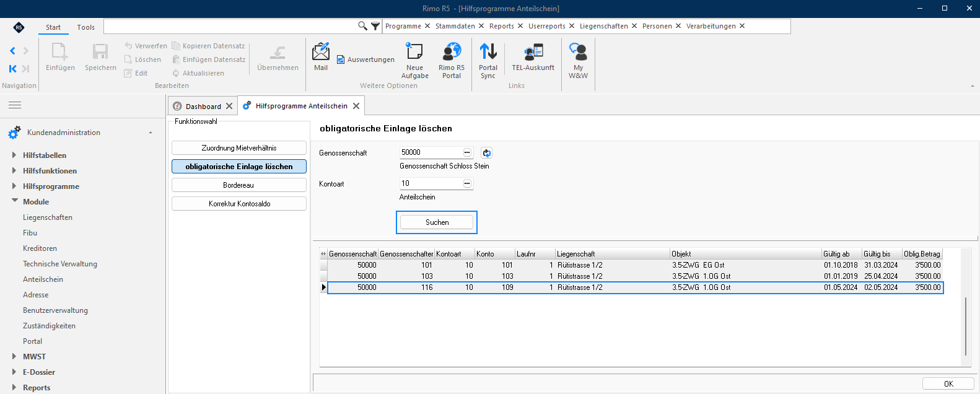Select the row with Genossenschafter 101
The width and height of the screenshot is (980, 394).
tap(634, 265)
